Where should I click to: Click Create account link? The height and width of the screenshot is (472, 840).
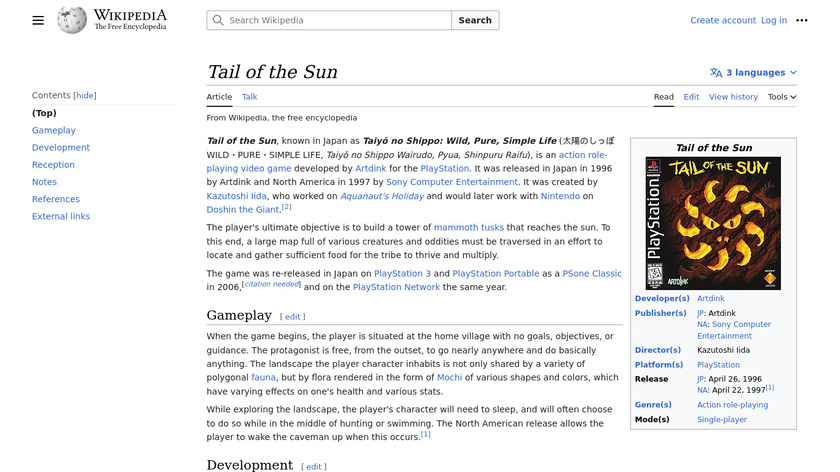[x=723, y=20]
